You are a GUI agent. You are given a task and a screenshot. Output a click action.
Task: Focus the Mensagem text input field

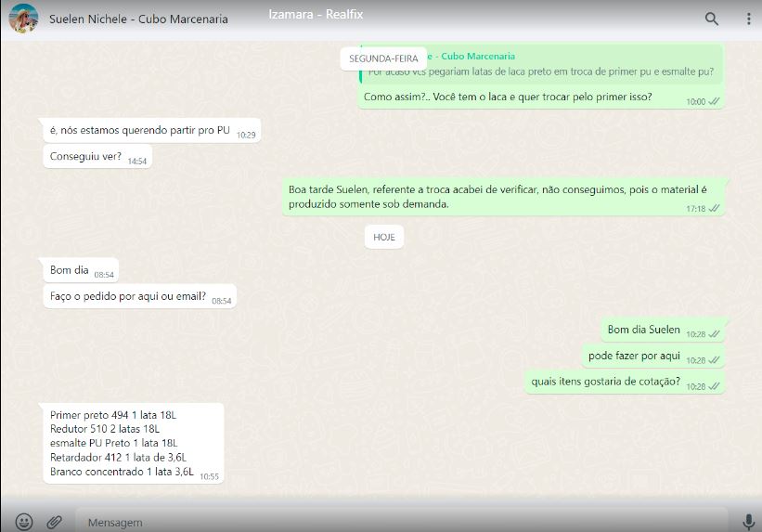(399, 522)
